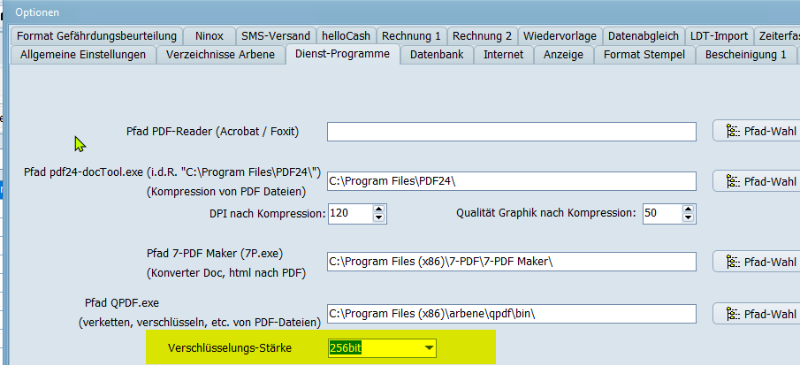
Task: Switch to the Format Stempel tab
Action: [x=644, y=54]
